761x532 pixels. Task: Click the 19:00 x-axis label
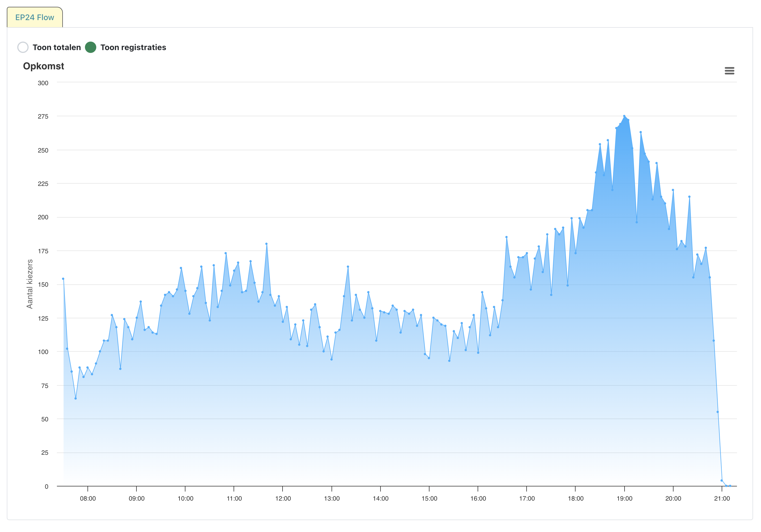click(x=625, y=499)
